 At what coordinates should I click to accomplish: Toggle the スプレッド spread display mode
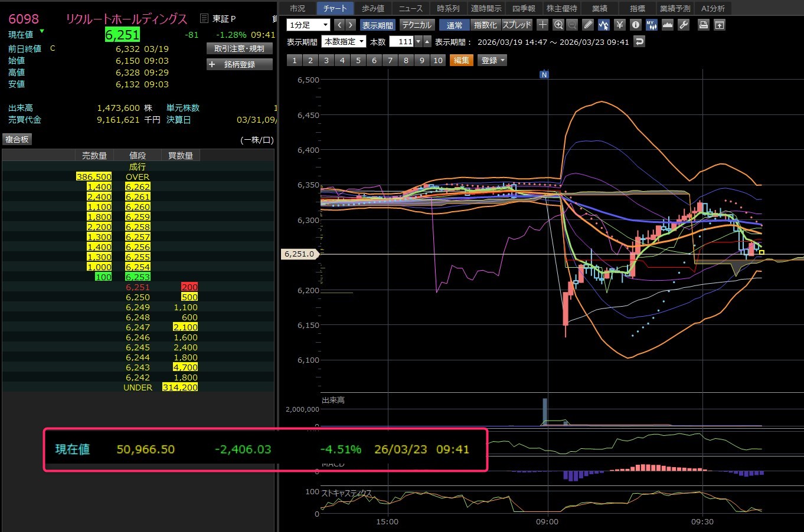517,25
